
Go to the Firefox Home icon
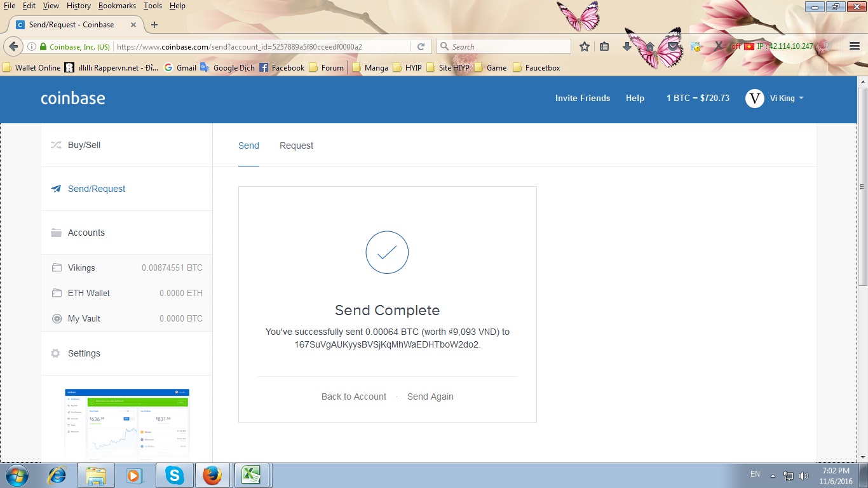pos(650,46)
